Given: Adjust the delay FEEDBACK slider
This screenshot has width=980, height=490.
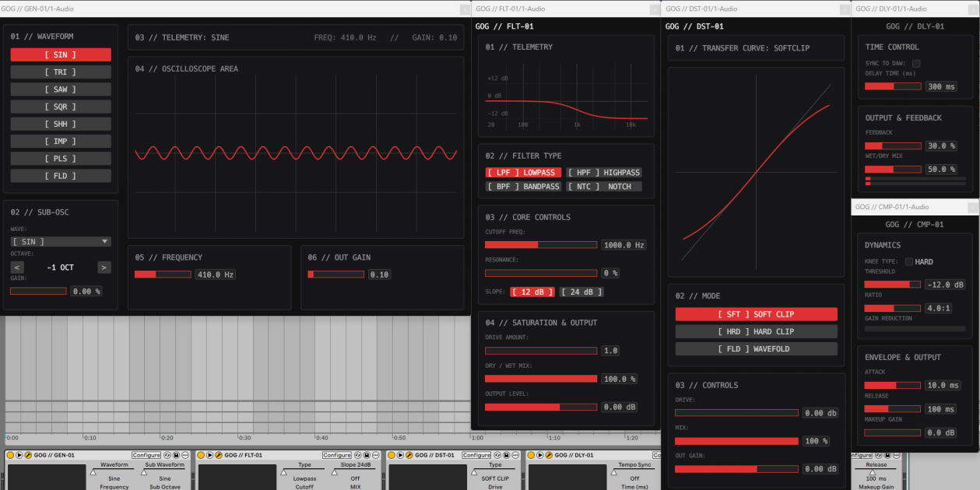Looking at the screenshot, I should click(893, 146).
